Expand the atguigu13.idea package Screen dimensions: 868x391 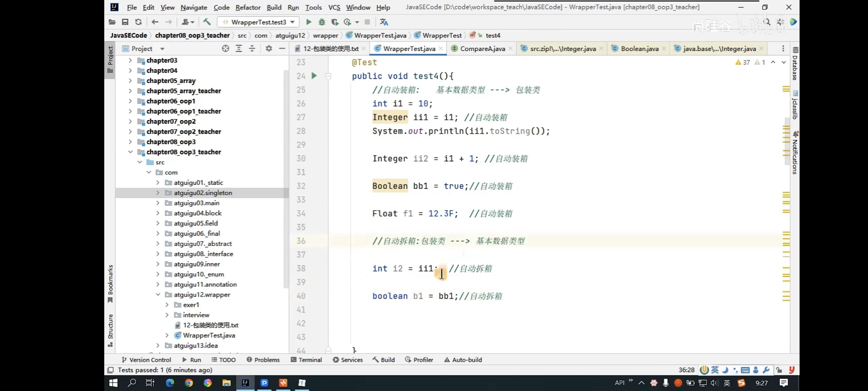tap(158, 345)
